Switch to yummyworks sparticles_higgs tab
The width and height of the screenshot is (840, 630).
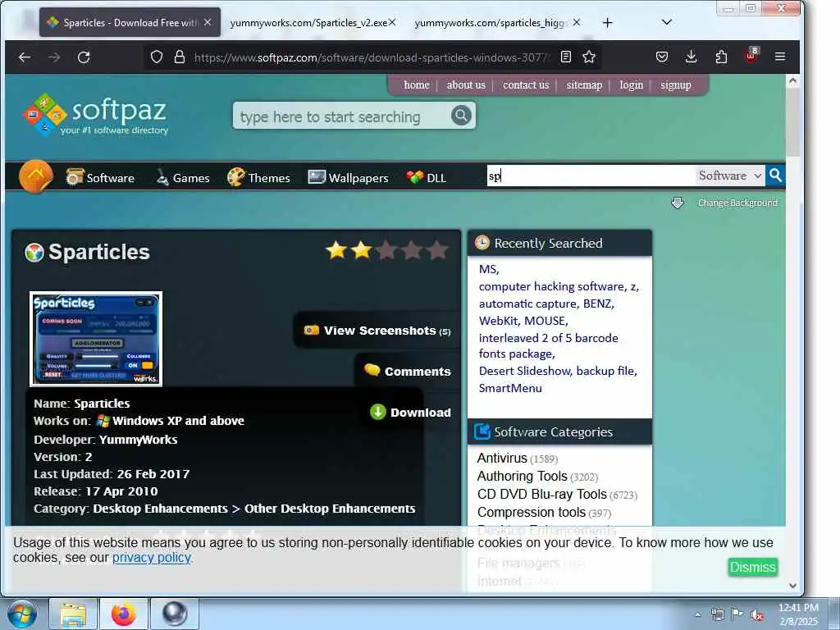click(x=491, y=22)
